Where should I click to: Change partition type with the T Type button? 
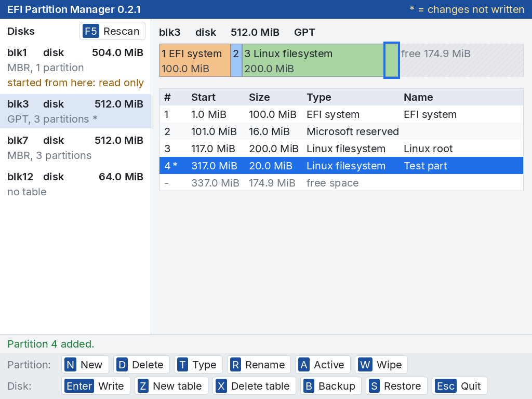pos(198,365)
